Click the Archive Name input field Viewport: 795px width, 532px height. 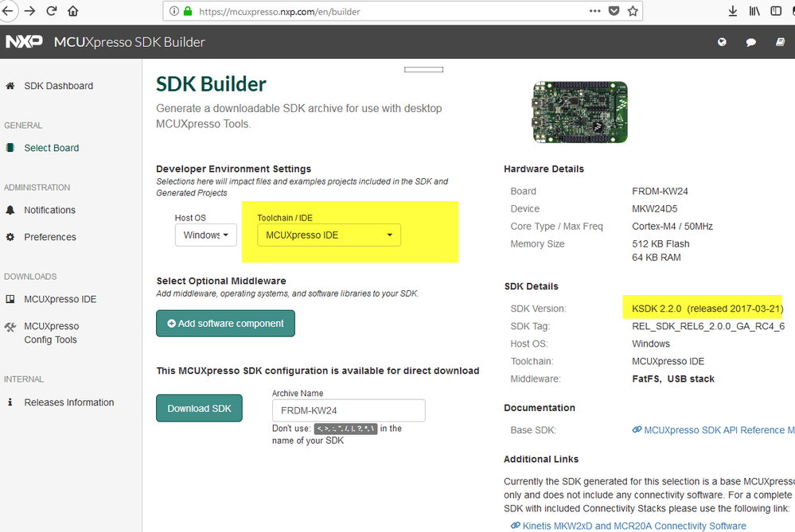click(x=349, y=410)
